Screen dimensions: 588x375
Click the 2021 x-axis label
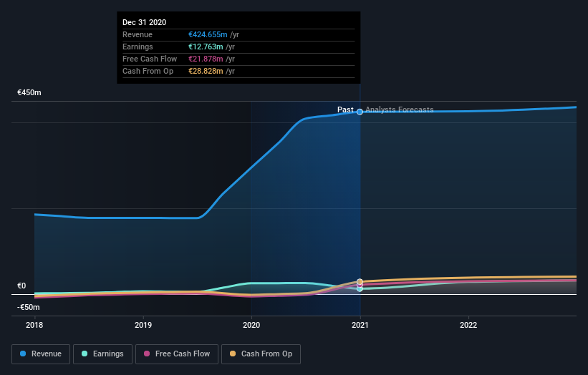(360, 325)
